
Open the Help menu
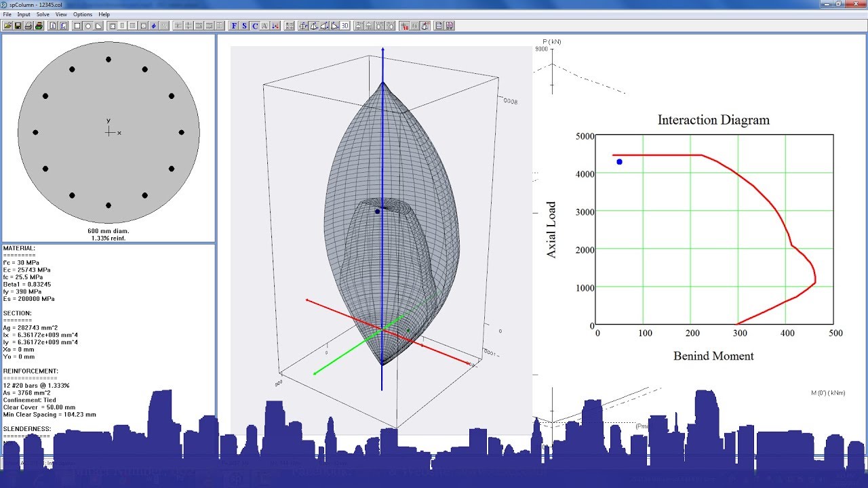point(104,14)
